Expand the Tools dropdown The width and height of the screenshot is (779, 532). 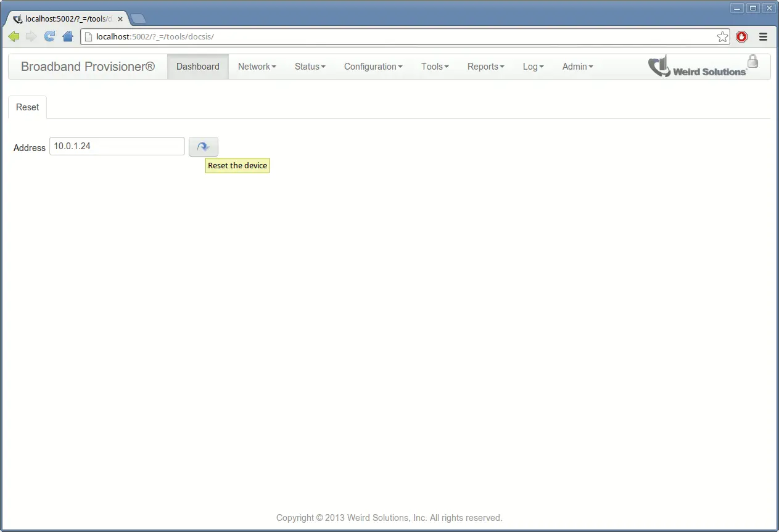434,66
